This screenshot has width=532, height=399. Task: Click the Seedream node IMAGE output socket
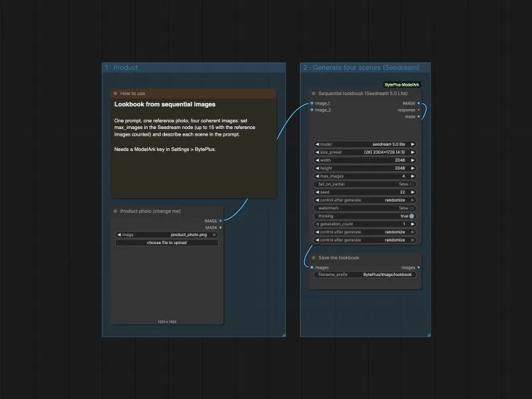(x=418, y=103)
